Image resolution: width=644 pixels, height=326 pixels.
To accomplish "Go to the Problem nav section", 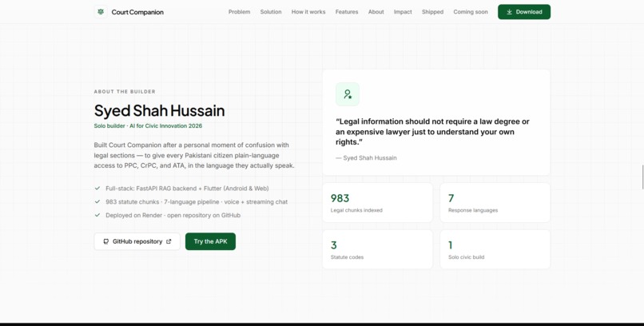I will pyautogui.click(x=239, y=12).
